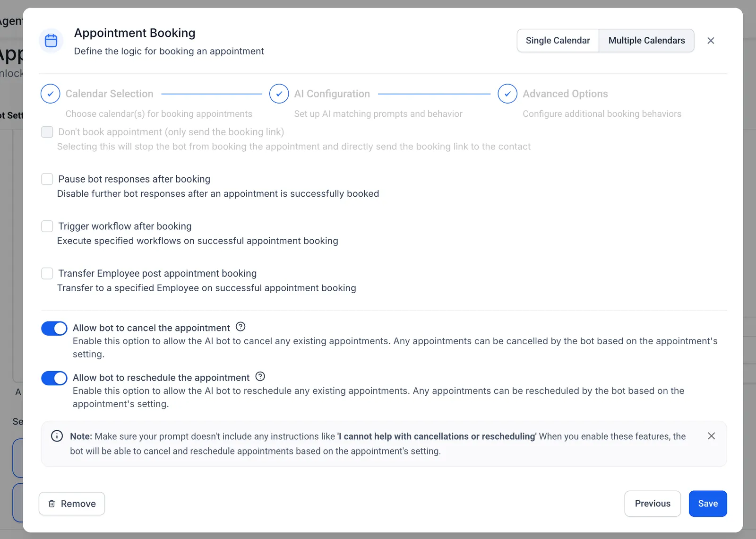Click the Save button
The width and height of the screenshot is (756, 539).
pos(708,504)
